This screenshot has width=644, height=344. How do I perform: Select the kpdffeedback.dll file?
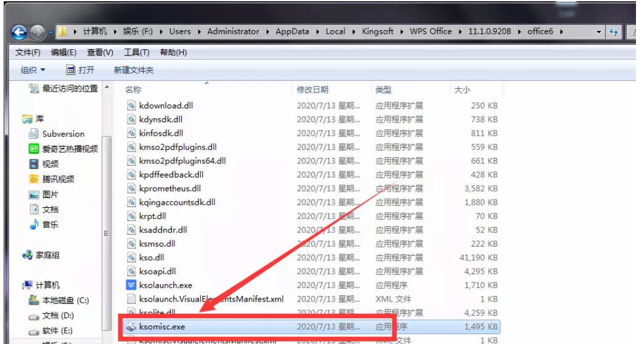(x=171, y=174)
